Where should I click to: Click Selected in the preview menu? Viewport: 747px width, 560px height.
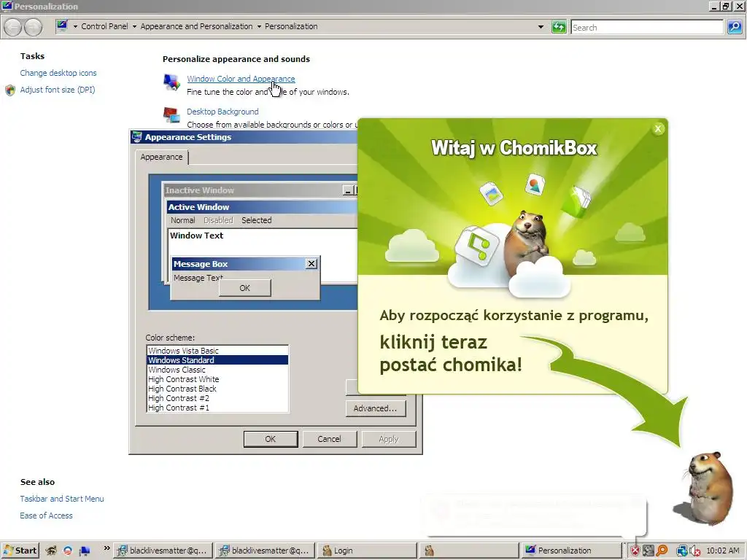coord(256,220)
